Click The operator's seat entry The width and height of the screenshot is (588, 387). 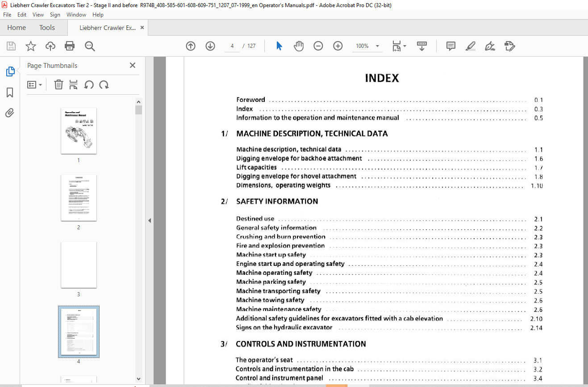[264, 360]
